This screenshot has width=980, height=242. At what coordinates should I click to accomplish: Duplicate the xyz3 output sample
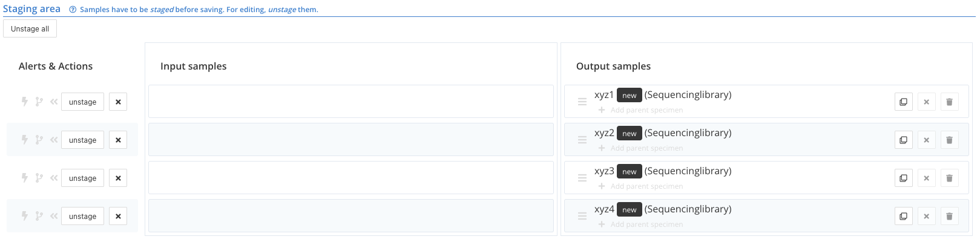(903, 178)
